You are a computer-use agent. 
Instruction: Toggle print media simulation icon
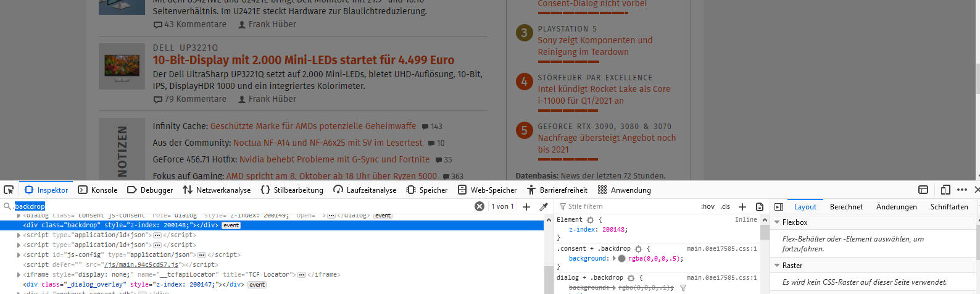(760, 206)
